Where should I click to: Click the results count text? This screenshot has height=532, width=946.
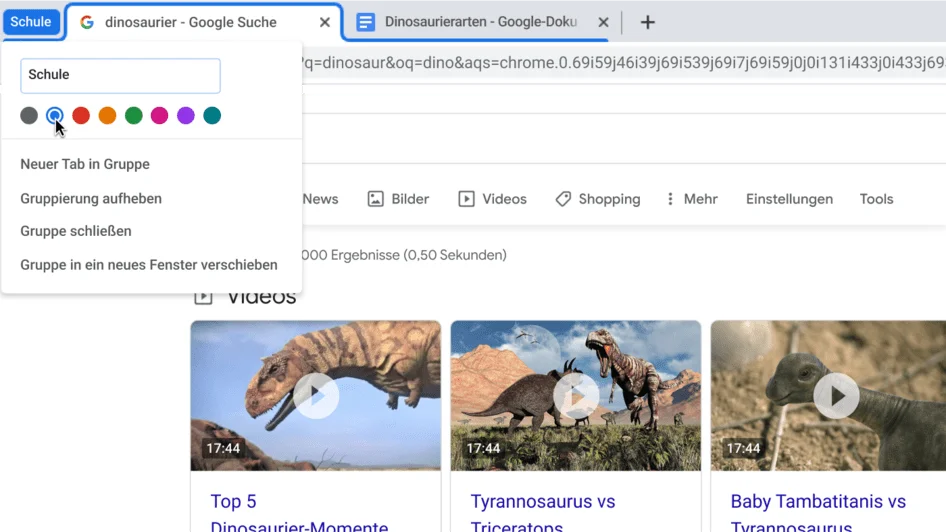(404, 255)
